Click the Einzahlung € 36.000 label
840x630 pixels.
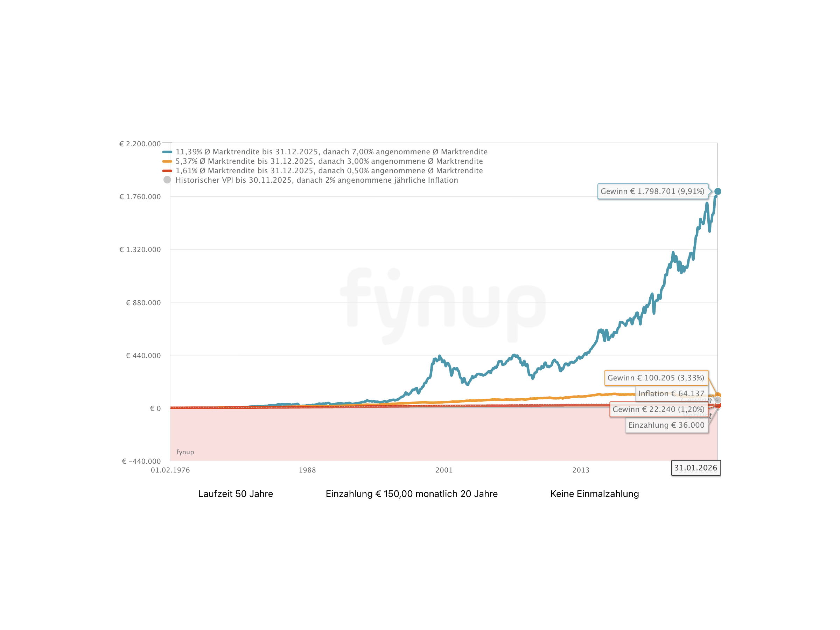[x=666, y=425]
